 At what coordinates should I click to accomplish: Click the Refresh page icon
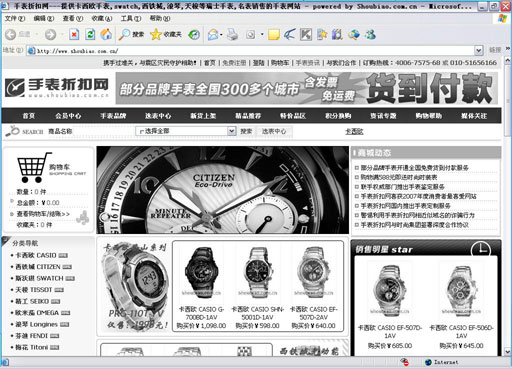point(90,34)
